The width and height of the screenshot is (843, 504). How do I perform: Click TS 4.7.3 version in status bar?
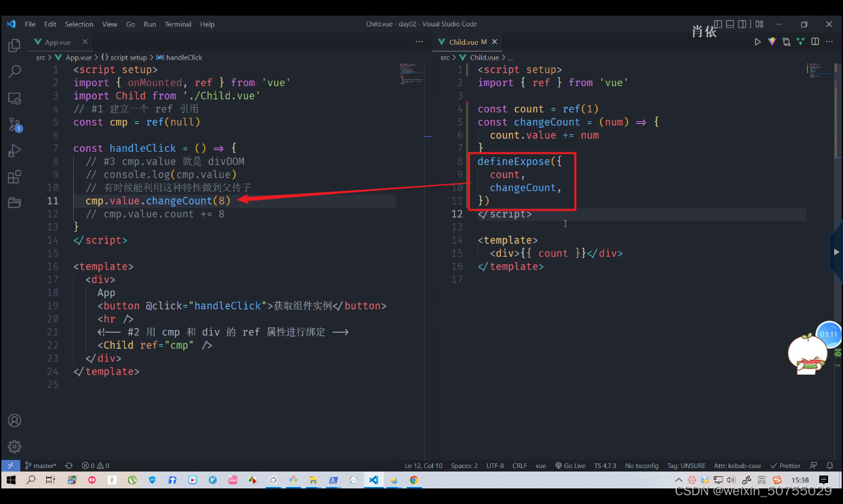[605, 465]
